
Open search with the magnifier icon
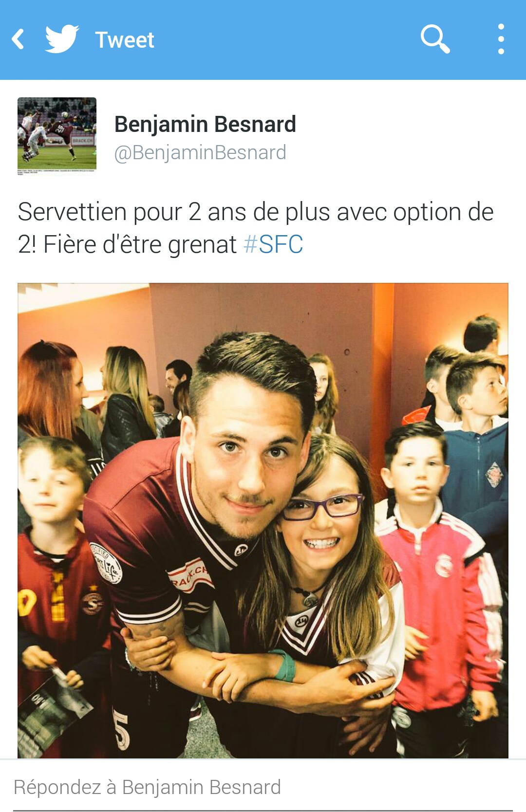(x=435, y=39)
